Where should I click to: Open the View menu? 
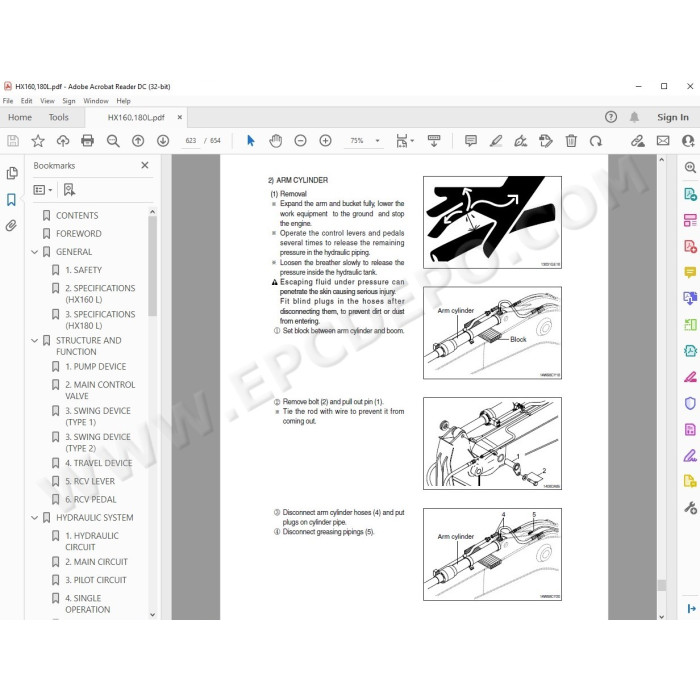click(x=47, y=101)
